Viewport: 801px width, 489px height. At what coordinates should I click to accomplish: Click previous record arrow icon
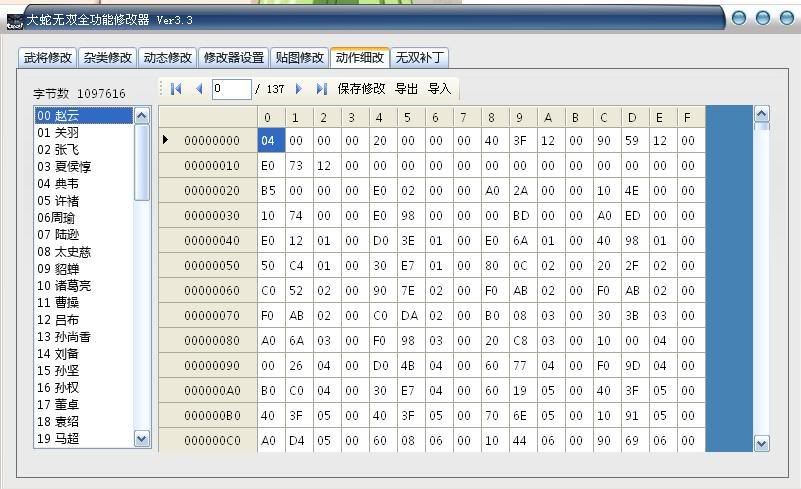(x=198, y=89)
